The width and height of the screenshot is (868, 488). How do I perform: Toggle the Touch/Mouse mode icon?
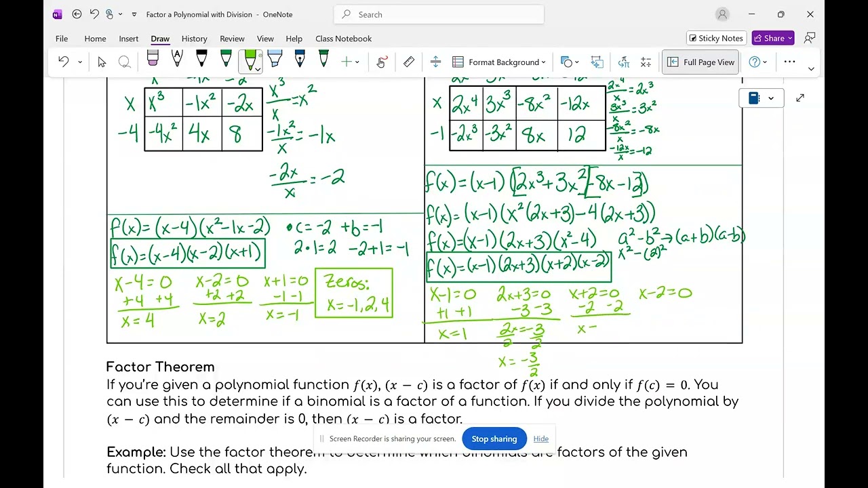click(110, 14)
